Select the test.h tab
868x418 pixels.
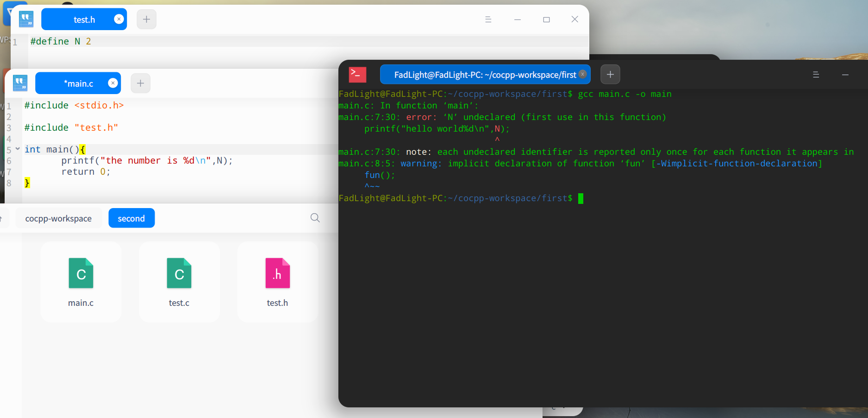click(84, 19)
